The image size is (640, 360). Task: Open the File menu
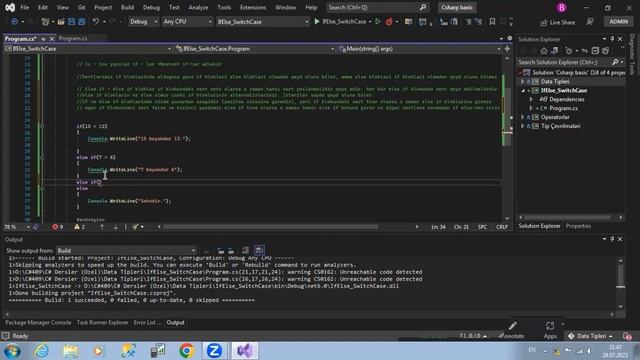click(x=24, y=7)
